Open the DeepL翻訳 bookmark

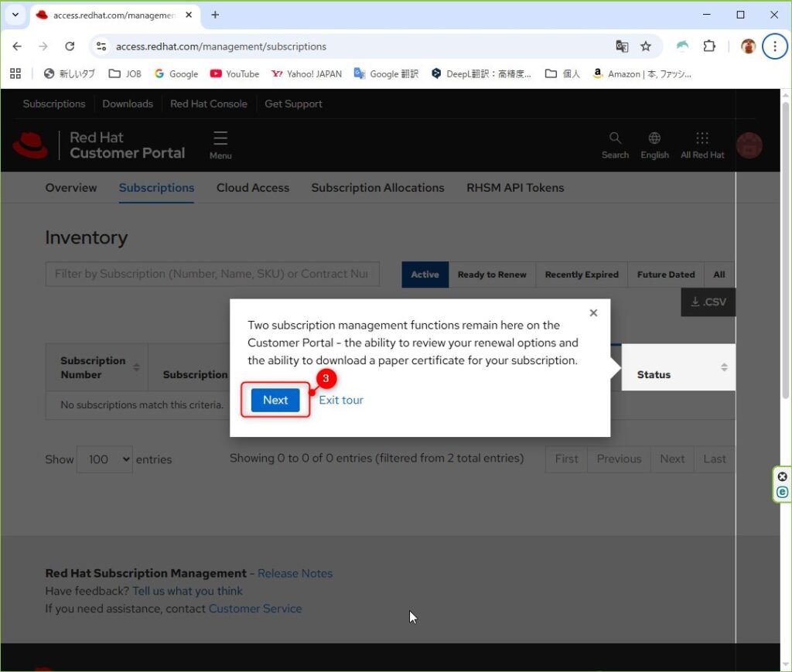click(x=481, y=73)
